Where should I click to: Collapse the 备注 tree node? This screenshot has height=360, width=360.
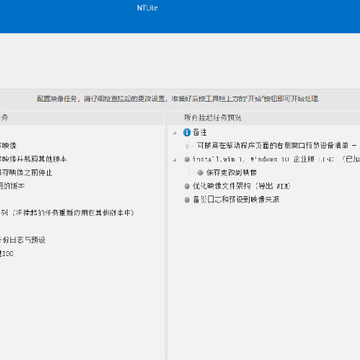coord(174,133)
